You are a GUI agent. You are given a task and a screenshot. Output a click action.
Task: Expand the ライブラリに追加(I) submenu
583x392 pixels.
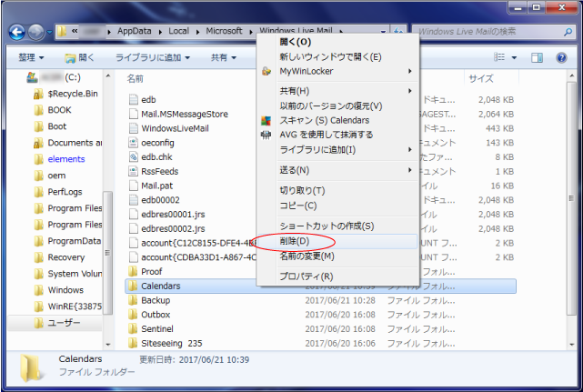click(409, 149)
